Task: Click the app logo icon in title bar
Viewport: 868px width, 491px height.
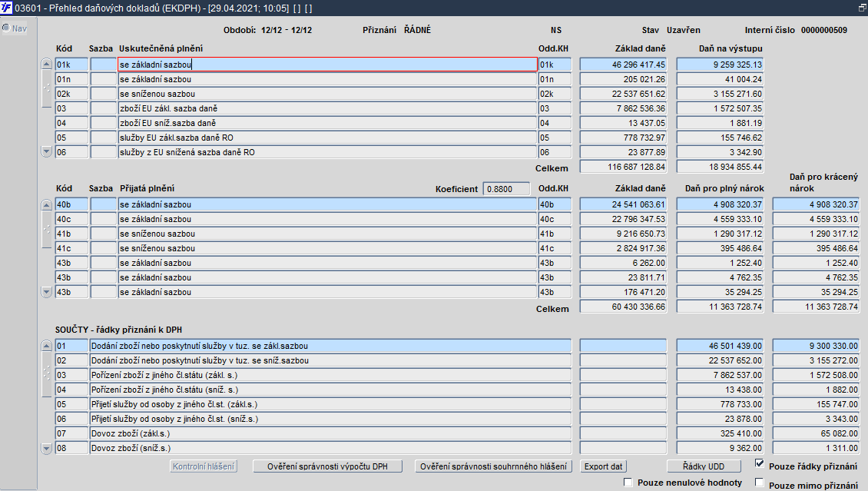Action: pos(6,8)
